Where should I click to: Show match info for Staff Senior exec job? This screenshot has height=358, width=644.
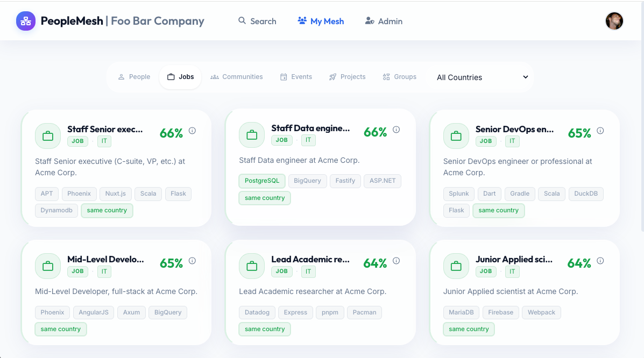coord(192,131)
